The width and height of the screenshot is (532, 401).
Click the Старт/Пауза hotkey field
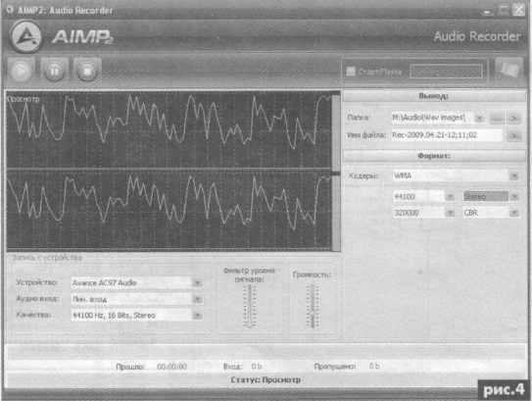(446, 72)
